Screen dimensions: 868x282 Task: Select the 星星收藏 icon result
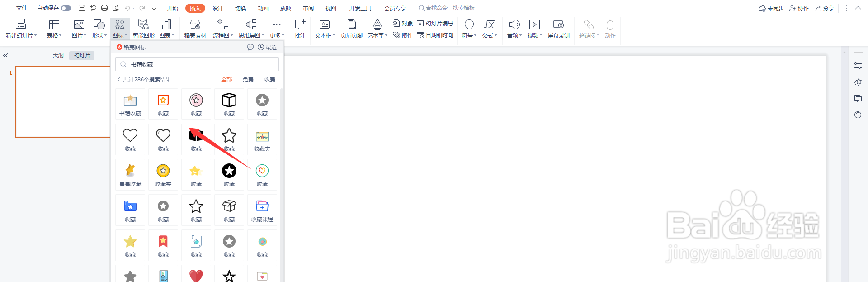pyautogui.click(x=130, y=175)
